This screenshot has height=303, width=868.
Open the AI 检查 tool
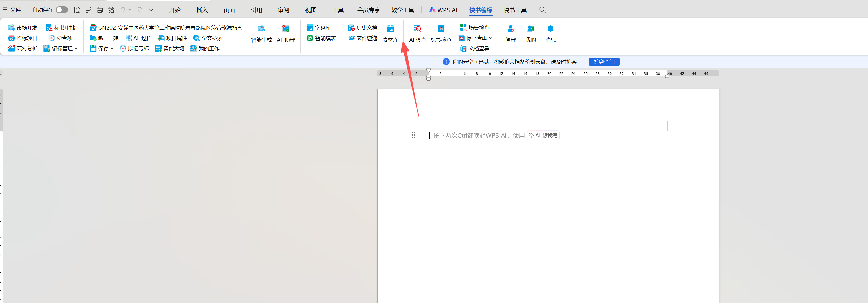click(x=417, y=29)
